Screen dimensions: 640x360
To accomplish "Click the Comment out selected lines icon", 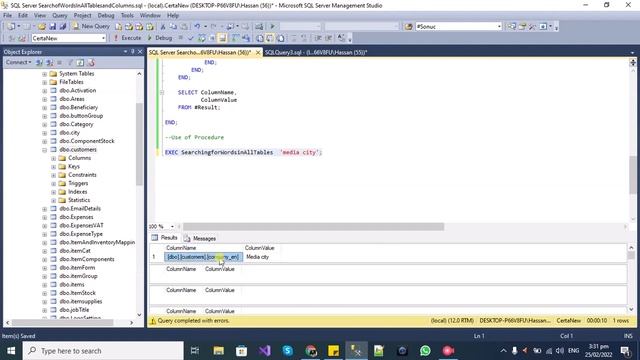I will point(293,38).
